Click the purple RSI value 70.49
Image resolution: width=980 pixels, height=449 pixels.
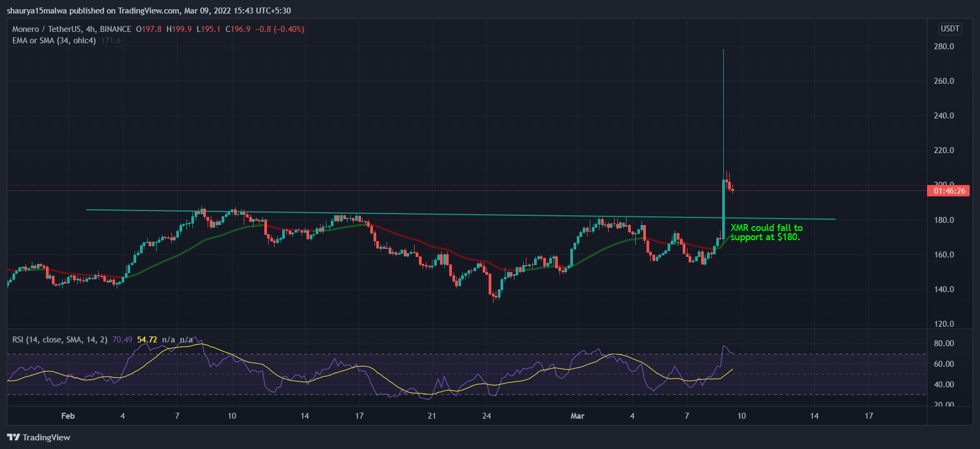click(x=122, y=340)
